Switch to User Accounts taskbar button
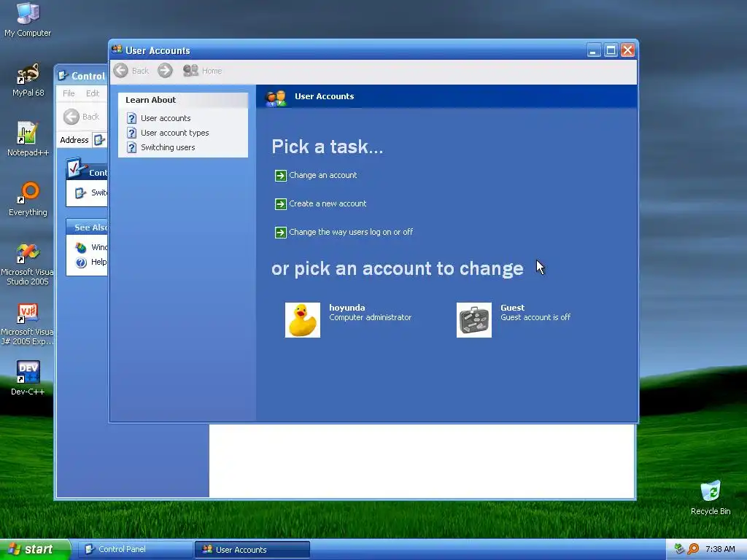 [252, 550]
